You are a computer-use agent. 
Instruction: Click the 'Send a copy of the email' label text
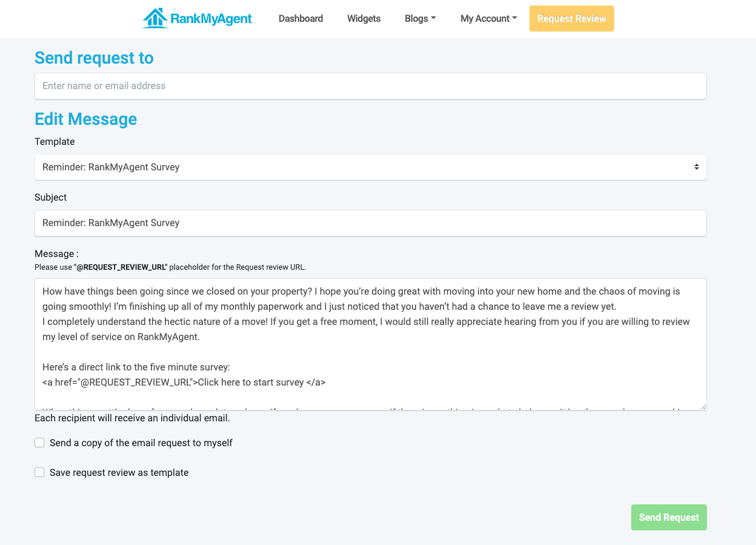(x=141, y=443)
